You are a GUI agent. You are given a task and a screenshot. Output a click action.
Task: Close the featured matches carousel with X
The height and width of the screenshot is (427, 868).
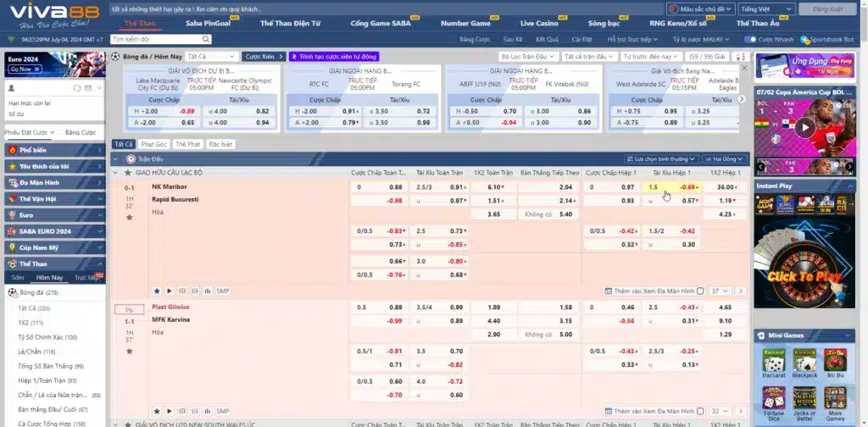745,67
